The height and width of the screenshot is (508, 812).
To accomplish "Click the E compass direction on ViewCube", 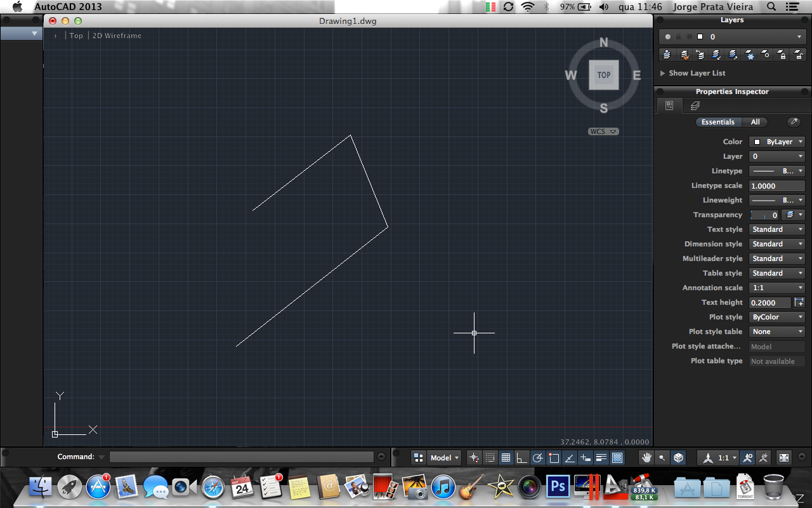I will click(636, 76).
